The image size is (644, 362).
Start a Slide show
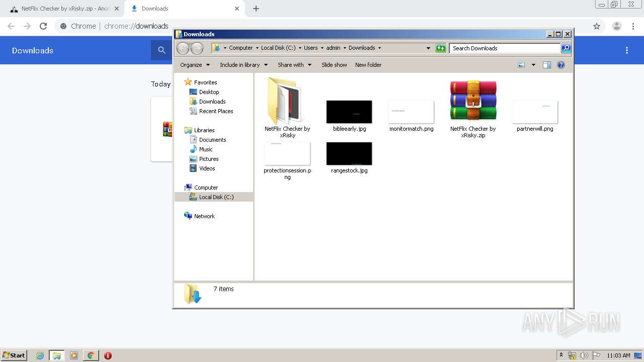(x=334, y=65)
